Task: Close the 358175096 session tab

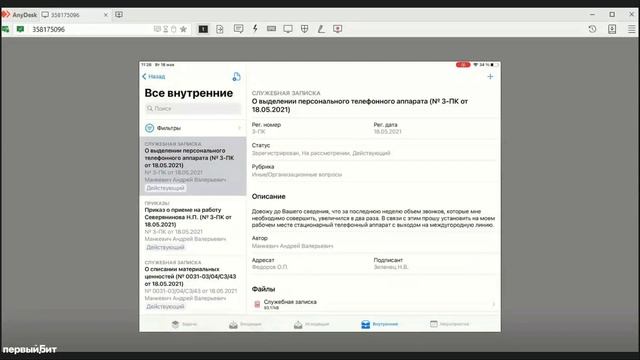Action: 106,15
